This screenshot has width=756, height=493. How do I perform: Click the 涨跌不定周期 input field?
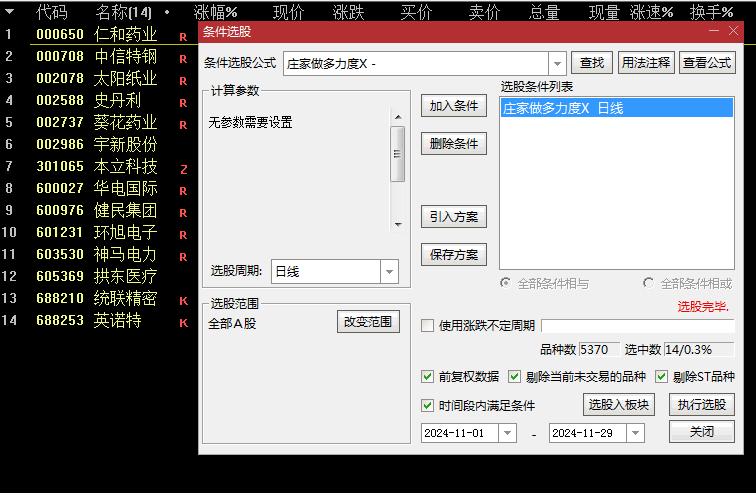click(x=638, y=326)
